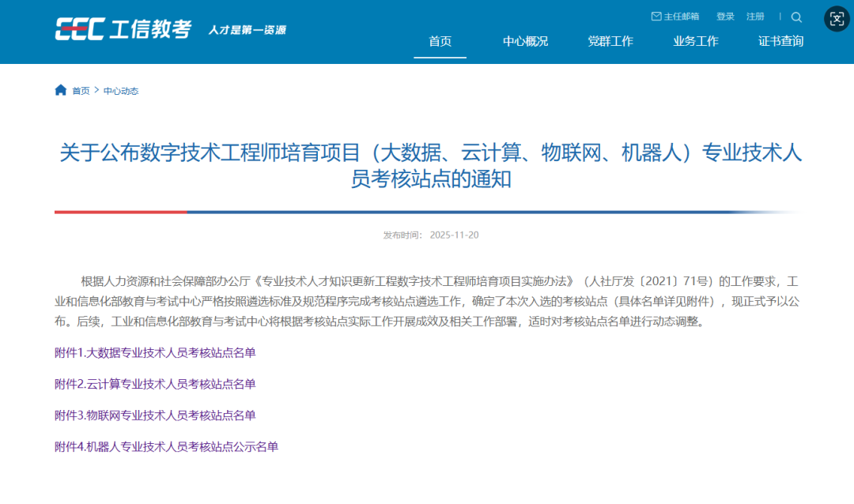Click 中心动态 in the breadcrumb
Viewport: 854px width, 504px height.
tap(121, 91)
